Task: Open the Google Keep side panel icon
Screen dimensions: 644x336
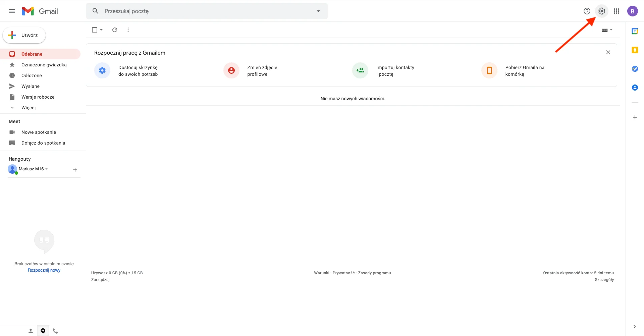Action: pyautogui.click(x=635, y=50)
